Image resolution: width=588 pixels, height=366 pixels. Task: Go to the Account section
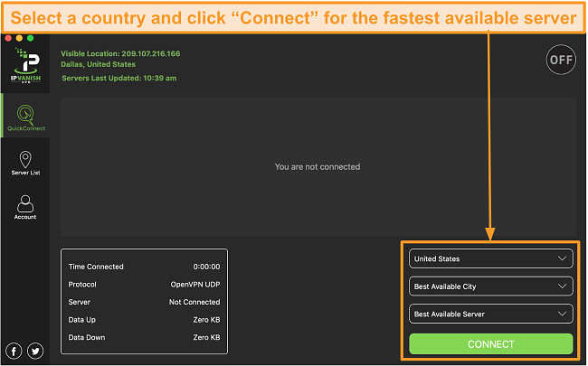pos(25,207)
